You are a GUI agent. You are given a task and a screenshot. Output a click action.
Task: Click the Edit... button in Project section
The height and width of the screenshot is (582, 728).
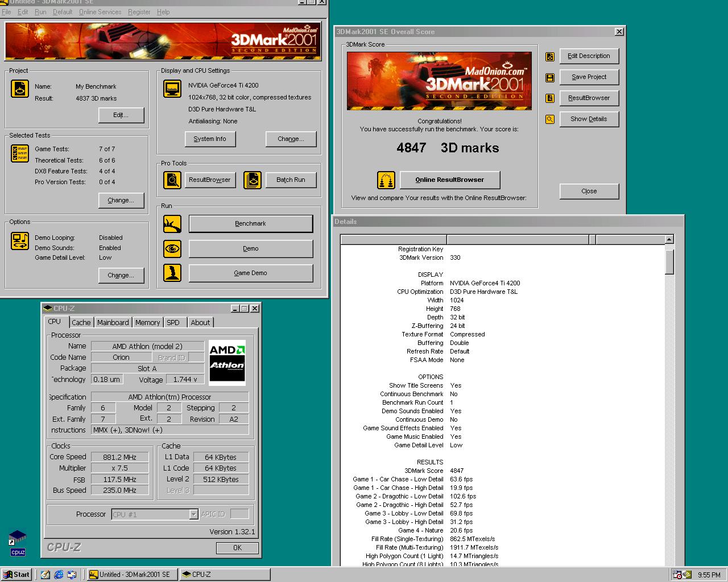click(121, 115)
